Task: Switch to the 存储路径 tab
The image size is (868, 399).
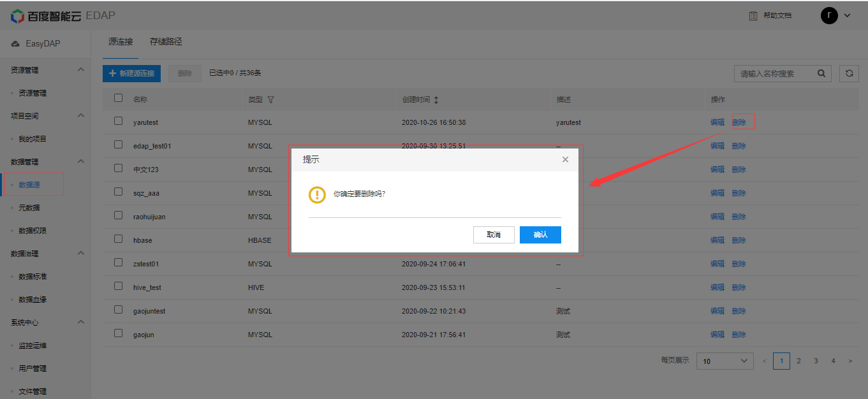Action: pos(166,41)
